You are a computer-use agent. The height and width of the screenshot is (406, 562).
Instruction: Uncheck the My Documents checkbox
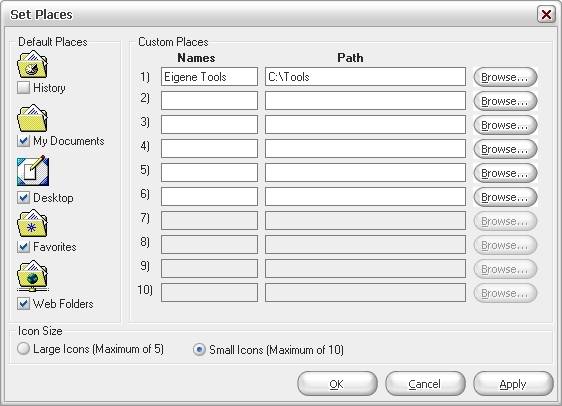[x=23, y=141]
